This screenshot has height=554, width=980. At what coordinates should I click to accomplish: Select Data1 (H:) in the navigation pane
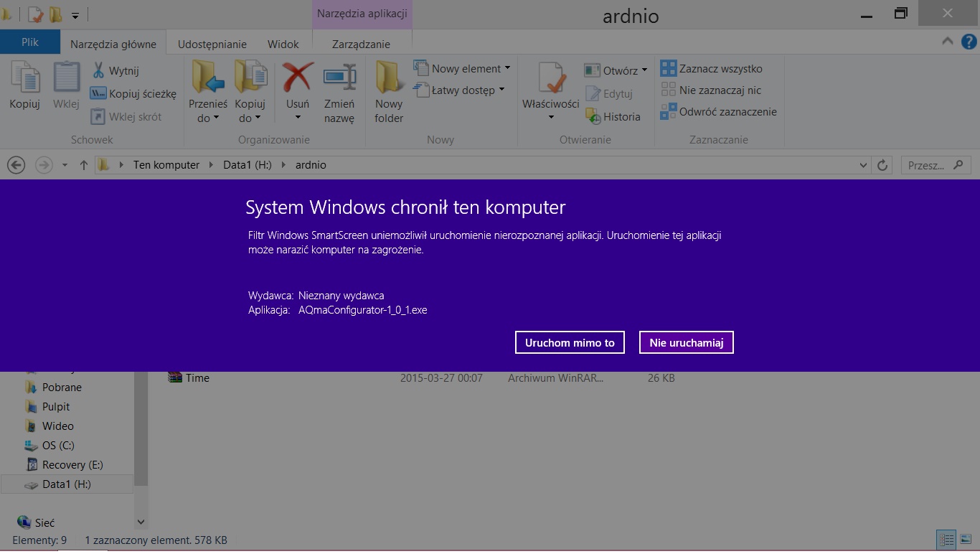coord(66,484)
